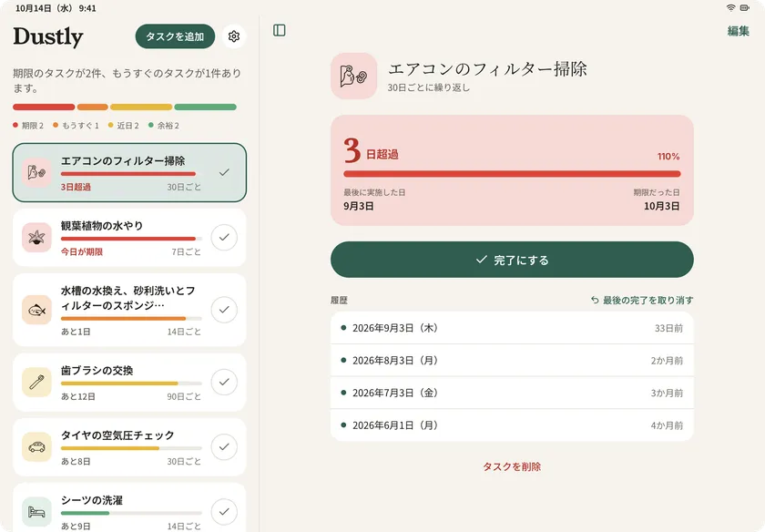
Task: Click the 3日超過 label in task list
Action: pyautogui.click(x=76, y=187)
